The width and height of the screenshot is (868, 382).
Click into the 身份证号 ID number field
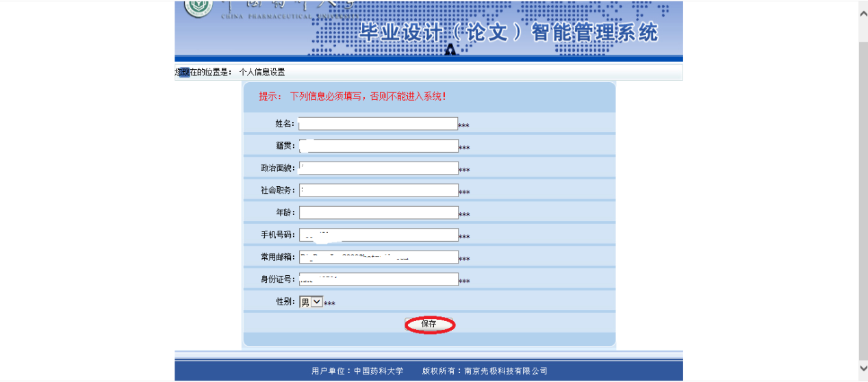(378, 279)
